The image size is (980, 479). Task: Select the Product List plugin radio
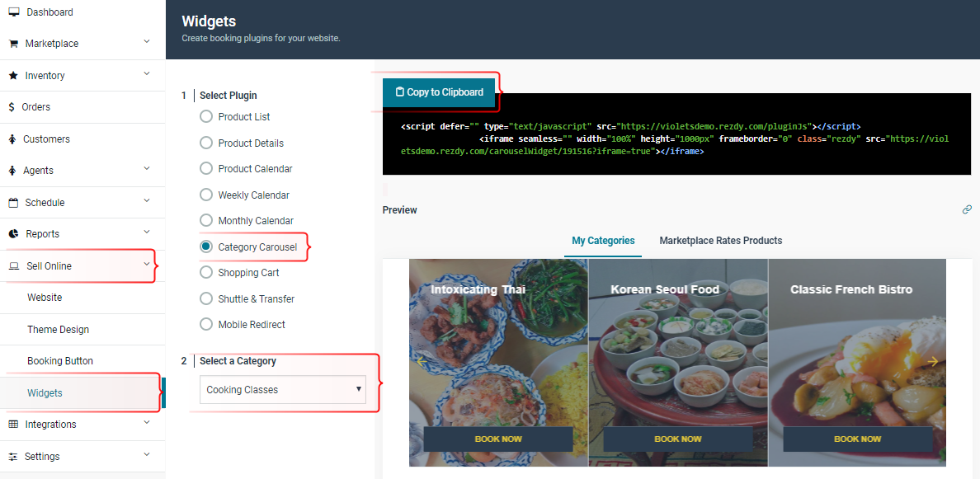point(206,117)
